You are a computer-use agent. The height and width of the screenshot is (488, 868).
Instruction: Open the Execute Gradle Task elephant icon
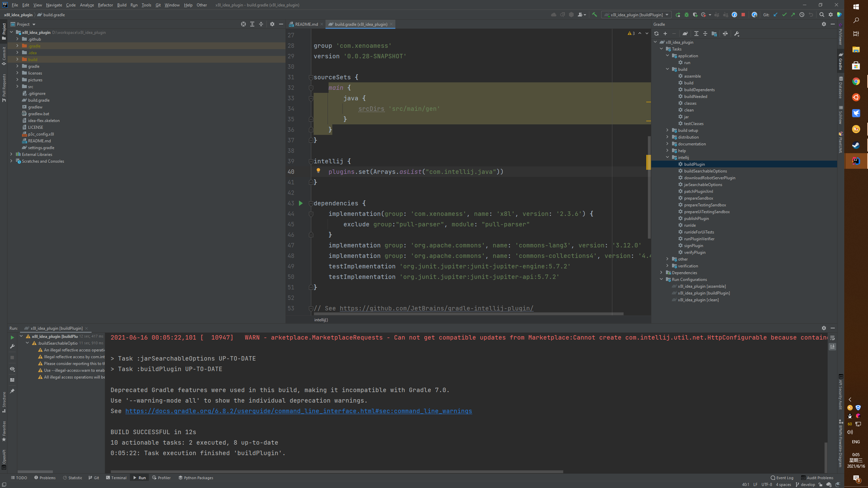(686, 34)
